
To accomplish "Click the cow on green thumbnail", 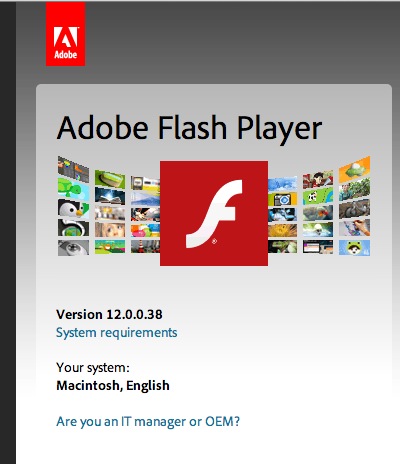I will [318, 196].
